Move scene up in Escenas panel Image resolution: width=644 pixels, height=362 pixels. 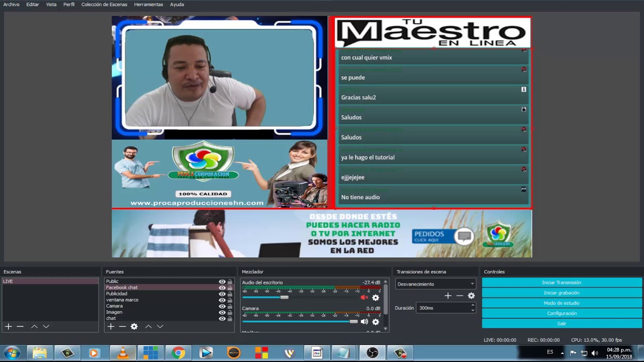[34, 326]
